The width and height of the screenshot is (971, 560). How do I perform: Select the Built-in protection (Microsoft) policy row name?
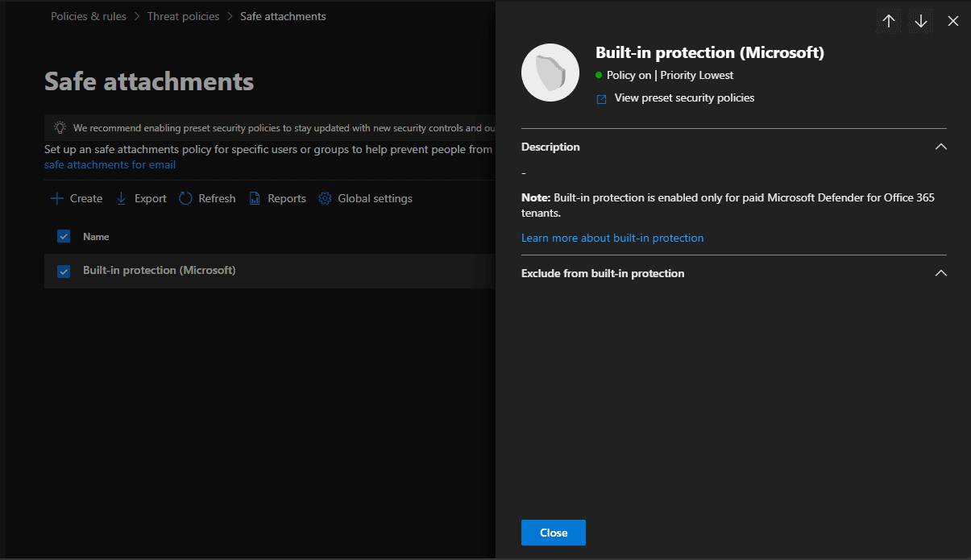tap(160, 271)
